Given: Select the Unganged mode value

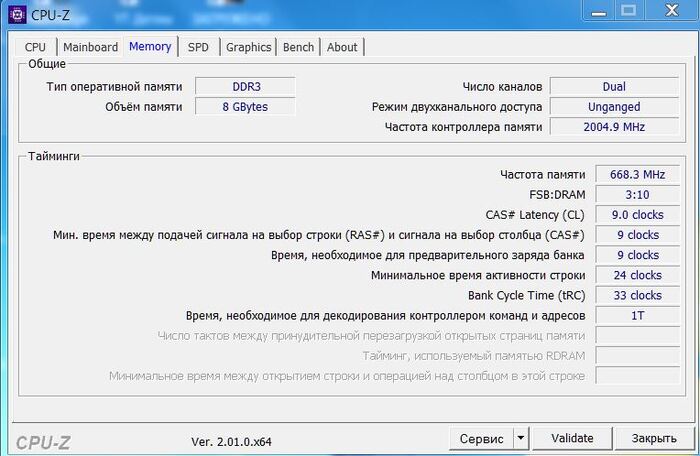Looking at the screenshot, I should (614, 107).
